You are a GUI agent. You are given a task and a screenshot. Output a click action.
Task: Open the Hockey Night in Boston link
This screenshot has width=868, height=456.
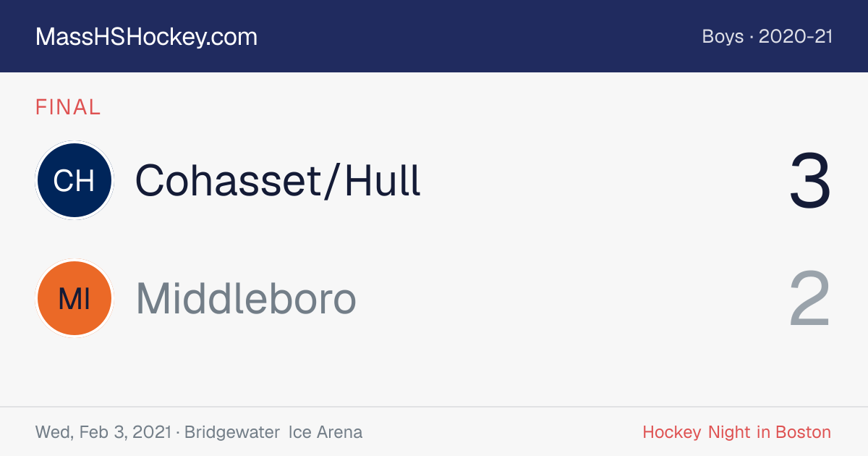pos(736,432)
